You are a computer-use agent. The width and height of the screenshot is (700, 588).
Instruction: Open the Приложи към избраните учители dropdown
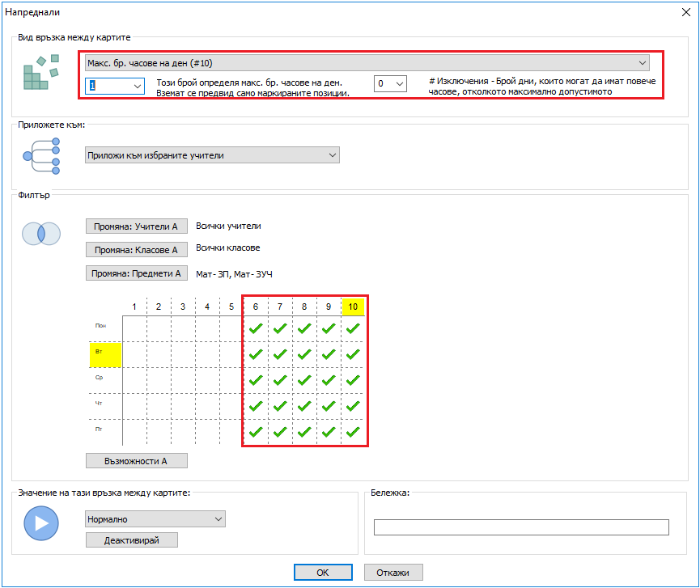click(x=212, y=155)
